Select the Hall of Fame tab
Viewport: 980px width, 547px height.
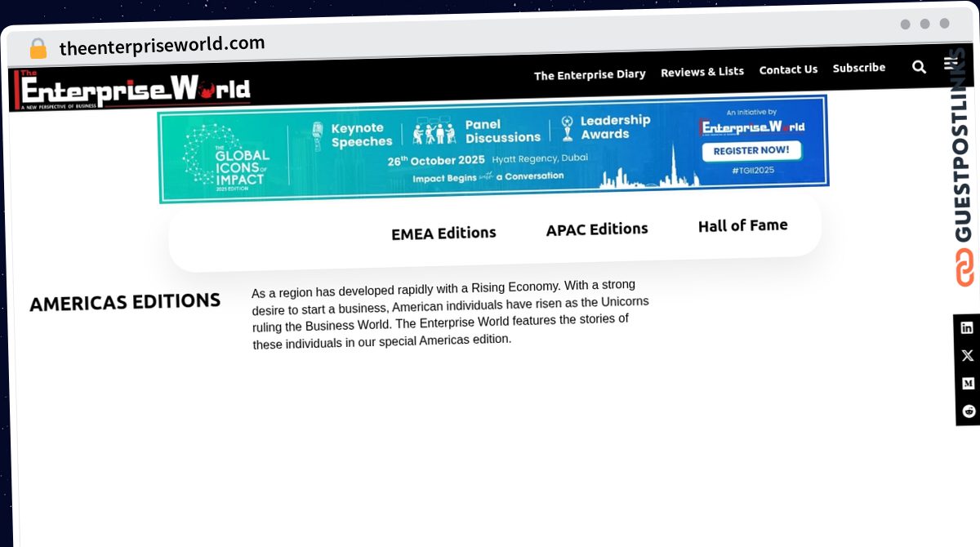pos(742,225)
